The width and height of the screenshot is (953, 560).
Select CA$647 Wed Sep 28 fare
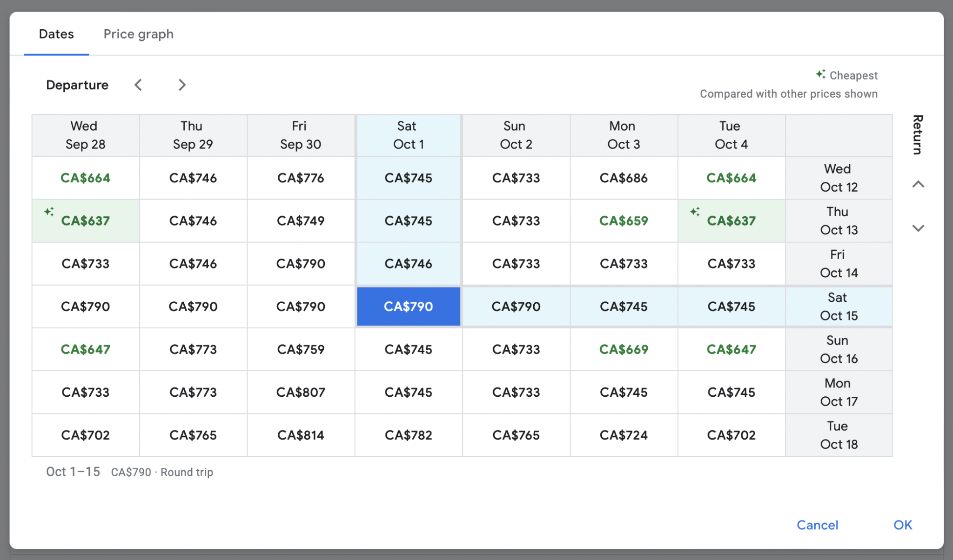click(86, 349)
